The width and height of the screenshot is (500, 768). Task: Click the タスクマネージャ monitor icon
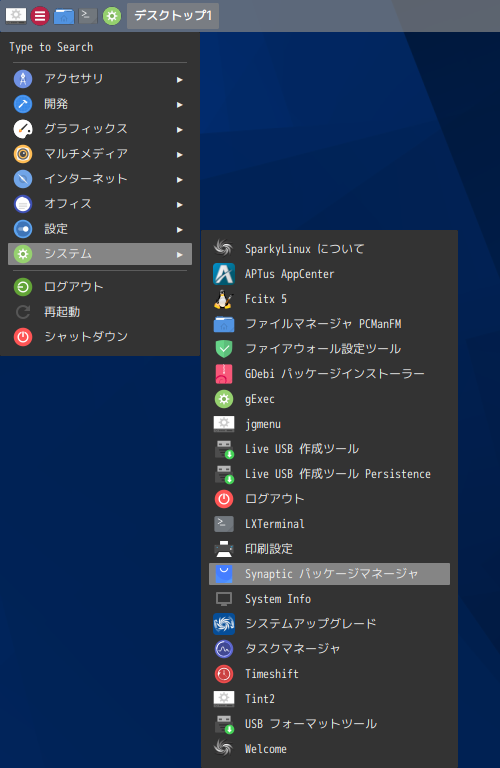click(224, 649)
